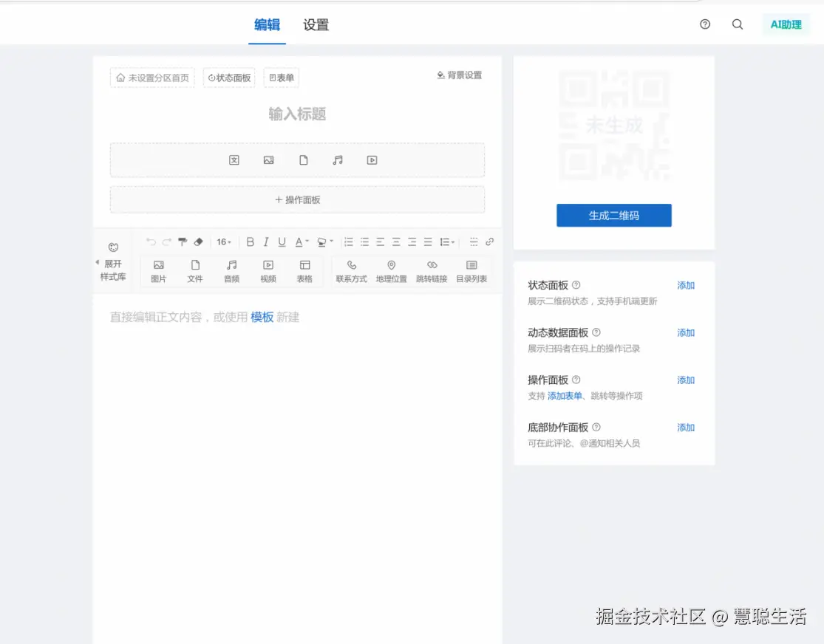Click the search magnifier icon
The image size is (824, 644).
[738, 24]
